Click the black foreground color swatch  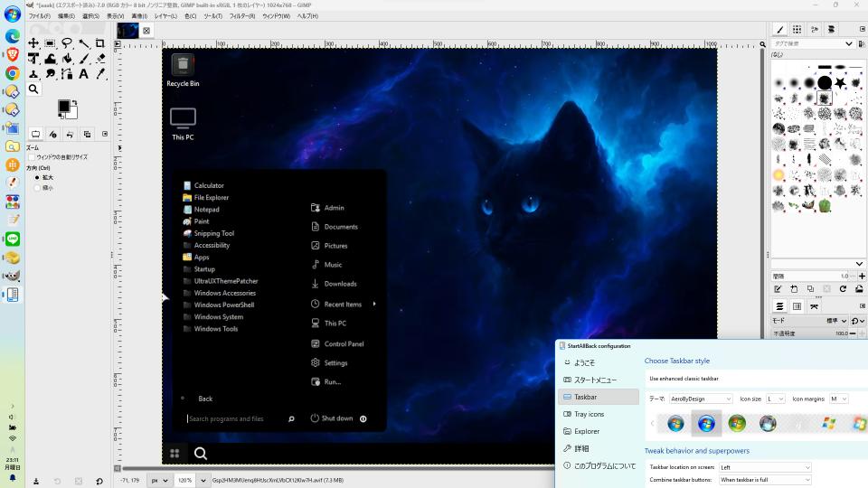63,106
